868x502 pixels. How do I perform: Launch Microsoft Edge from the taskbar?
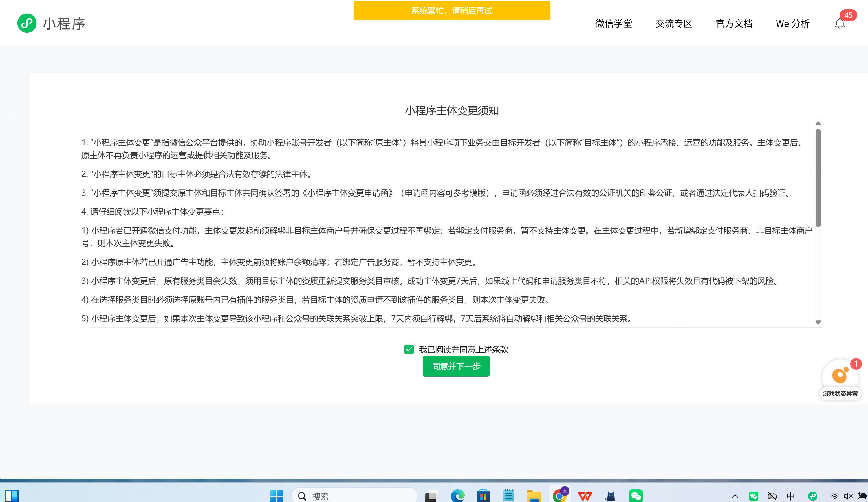457,496
